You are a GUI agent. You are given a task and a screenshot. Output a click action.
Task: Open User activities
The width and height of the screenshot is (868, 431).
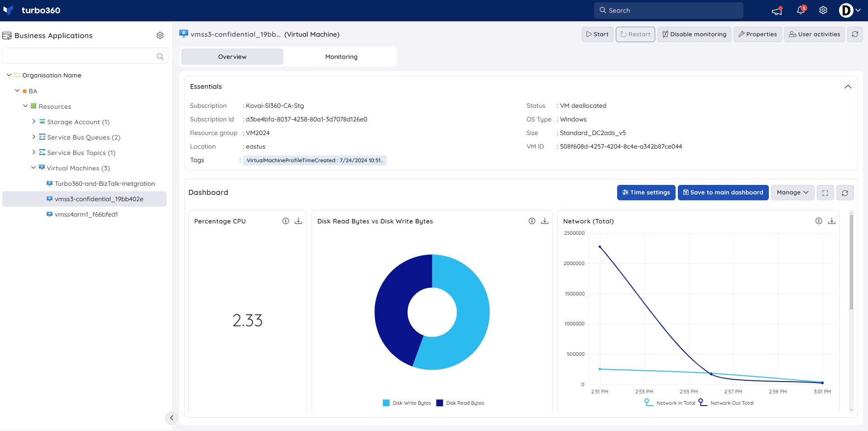(x=814, y=34)
